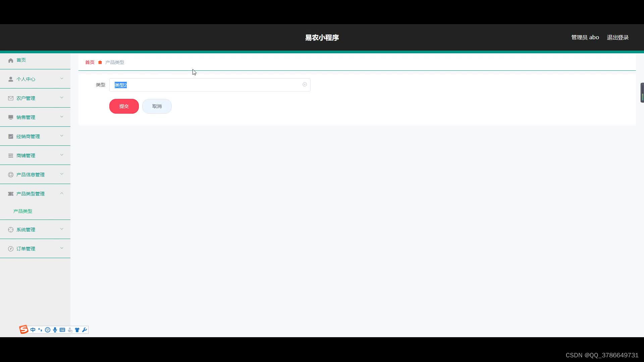Open the 个人中心 menu label
Viewport: 644px width, 362px height.
point(26,79)
